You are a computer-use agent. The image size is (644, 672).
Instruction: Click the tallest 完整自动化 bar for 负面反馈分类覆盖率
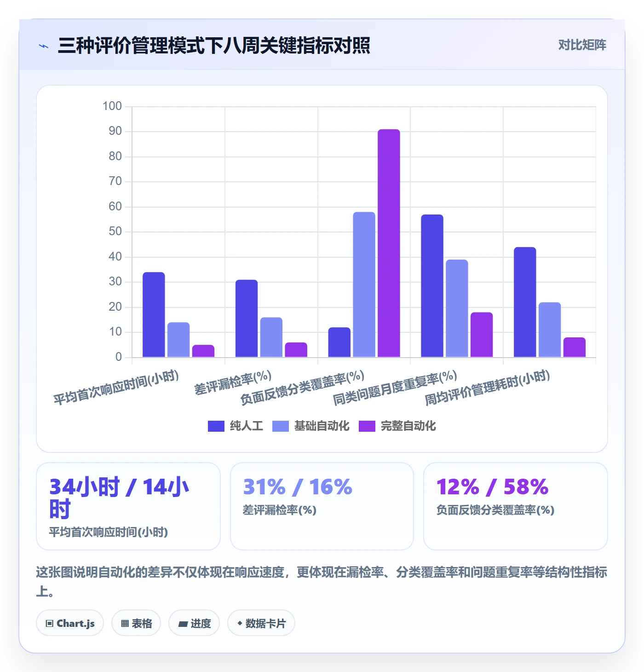389,243
